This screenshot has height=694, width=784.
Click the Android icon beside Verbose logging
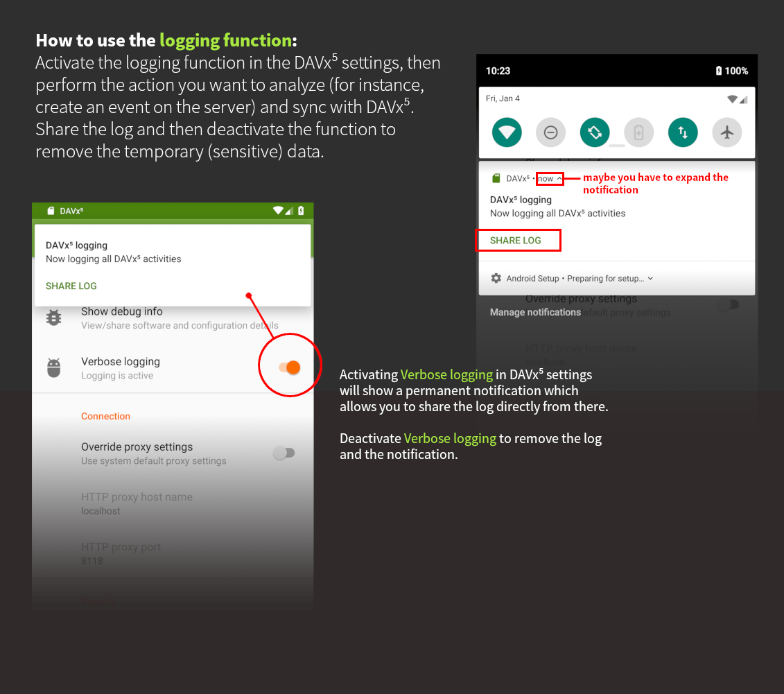click(53, 367)
